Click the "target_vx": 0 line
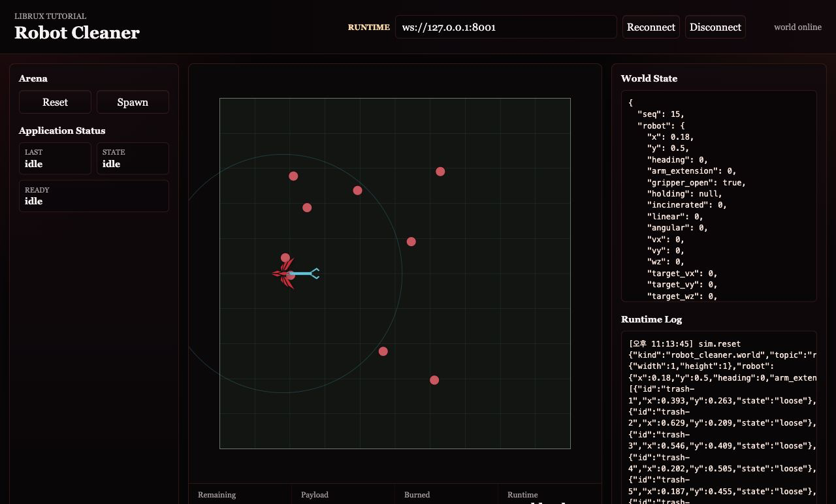836x504 pixels. 682,274
